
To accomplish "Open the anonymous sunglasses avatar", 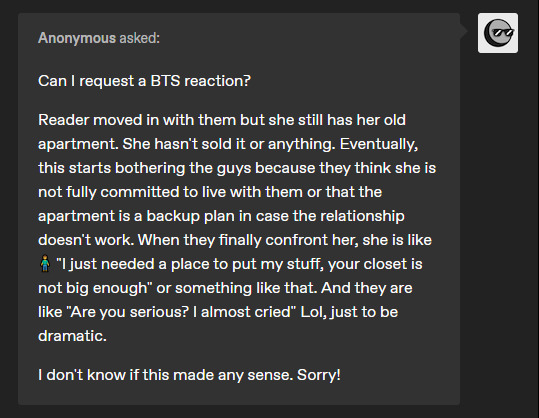I will (498, 33).
